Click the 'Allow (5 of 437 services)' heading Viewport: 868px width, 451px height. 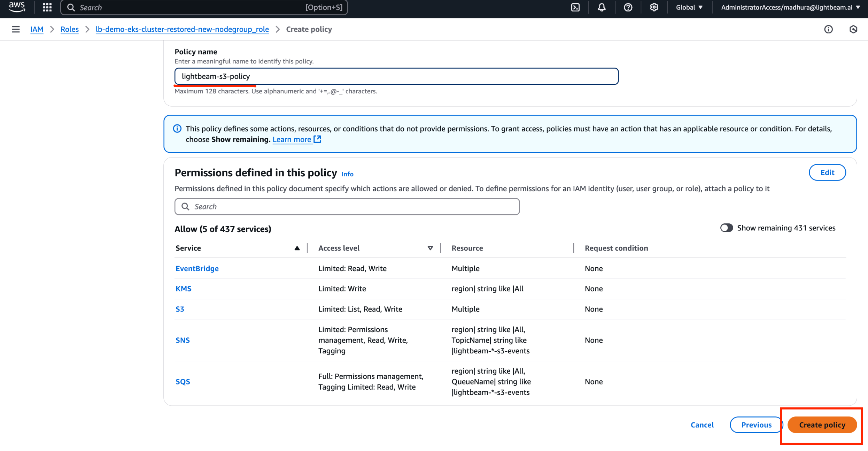[223, 229]
